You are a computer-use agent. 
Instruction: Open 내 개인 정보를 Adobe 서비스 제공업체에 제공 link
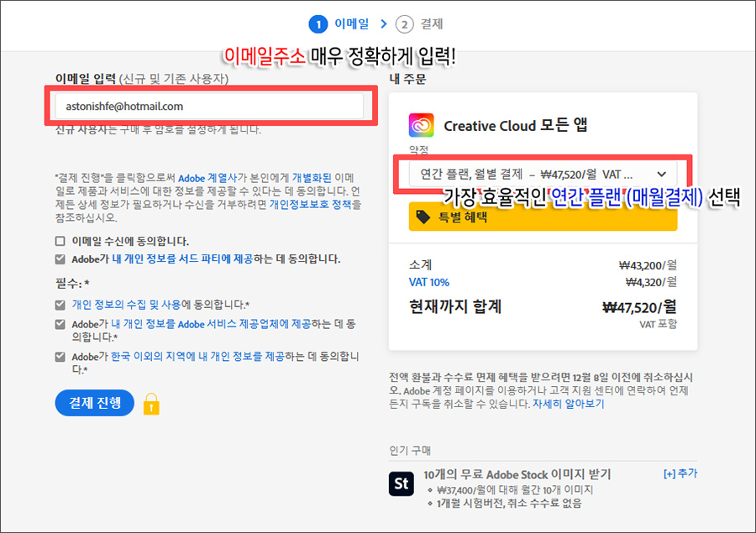(211, 324)
